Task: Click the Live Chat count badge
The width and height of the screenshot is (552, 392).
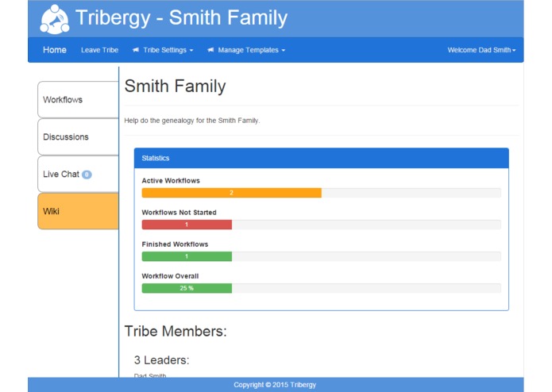Action: [x=87, y=175]
